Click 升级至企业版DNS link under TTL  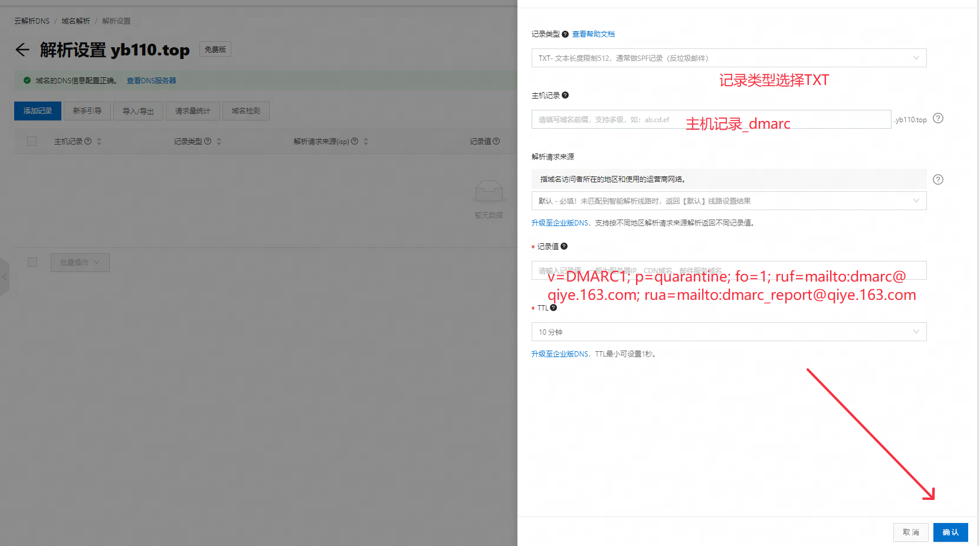(x=560, y=354)
